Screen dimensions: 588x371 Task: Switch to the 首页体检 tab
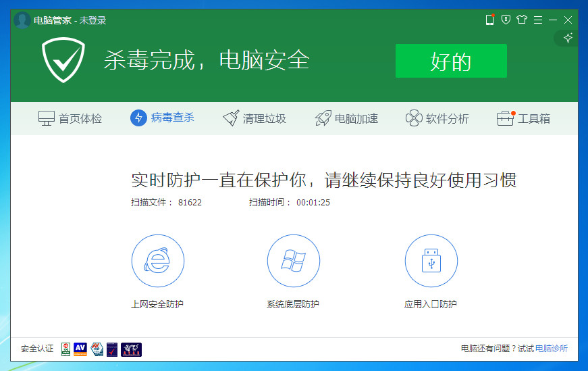(x=70, y=118)
